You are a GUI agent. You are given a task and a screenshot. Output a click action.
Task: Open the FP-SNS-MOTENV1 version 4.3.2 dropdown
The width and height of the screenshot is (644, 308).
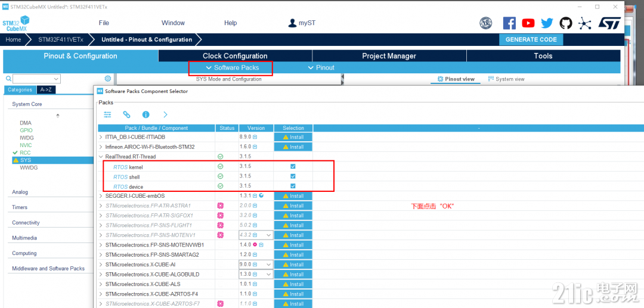(x=268, y=235)
